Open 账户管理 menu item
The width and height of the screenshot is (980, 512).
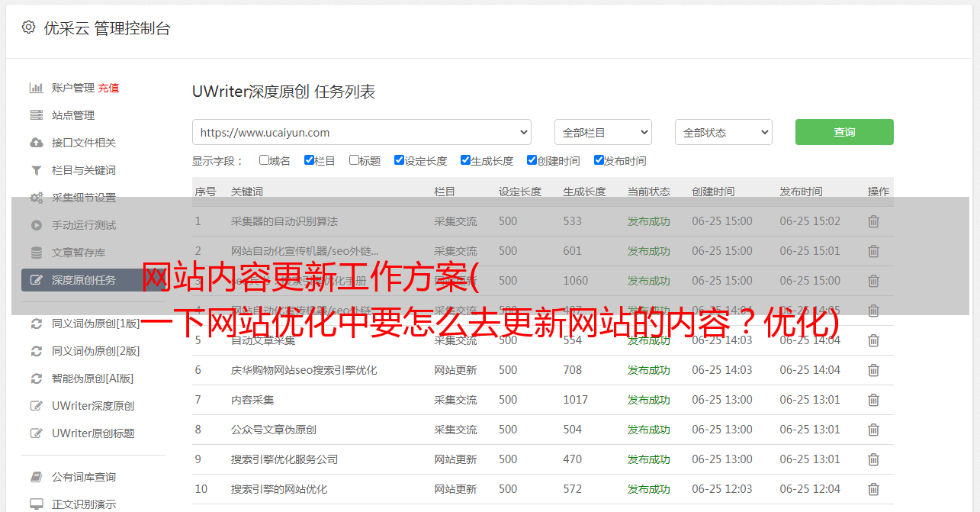click(x=73, y=88)
